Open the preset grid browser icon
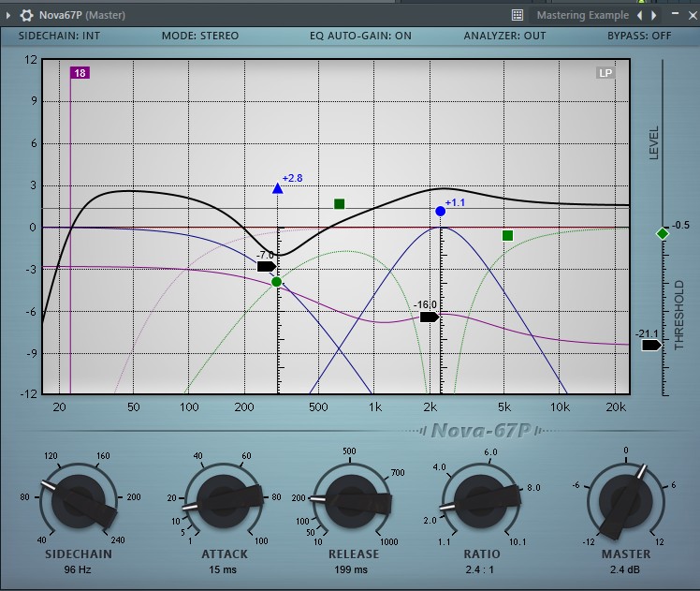The image size is (700, 591). 517,15
